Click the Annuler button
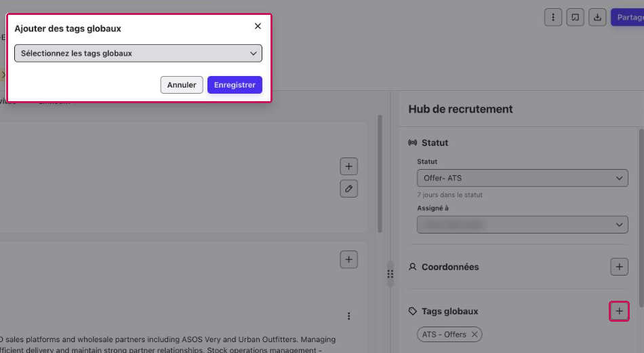644x353 pixels. coord(182,85)
